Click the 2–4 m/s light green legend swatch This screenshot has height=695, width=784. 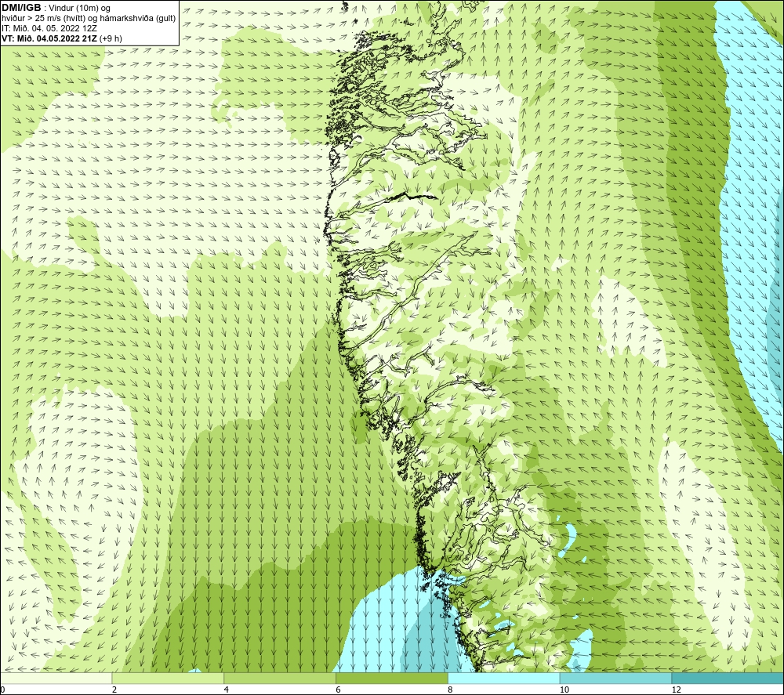pos(168,678)
